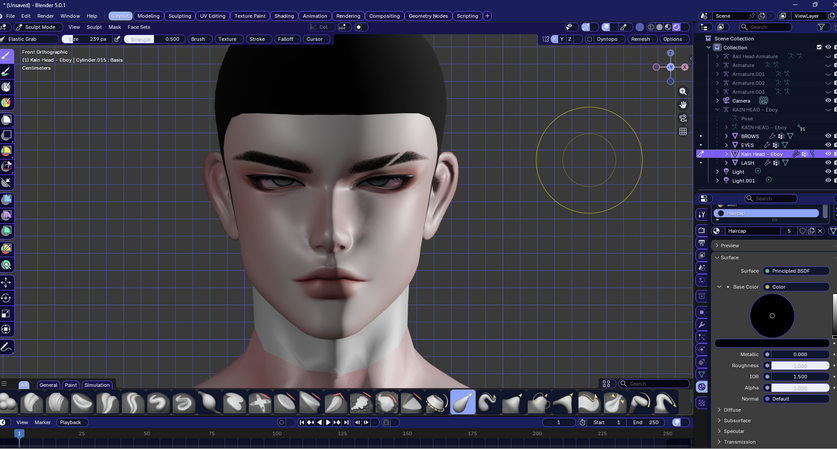837x449 pixels.
Task: Toggle Dyntopo checkbox
Action: tap(589, 39)
